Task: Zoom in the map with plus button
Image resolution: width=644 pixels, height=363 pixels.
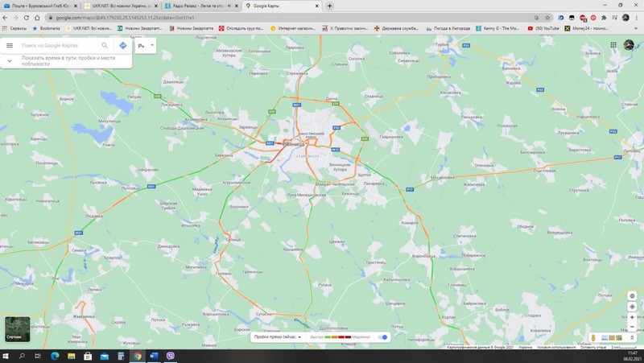Action: point(632,317)
